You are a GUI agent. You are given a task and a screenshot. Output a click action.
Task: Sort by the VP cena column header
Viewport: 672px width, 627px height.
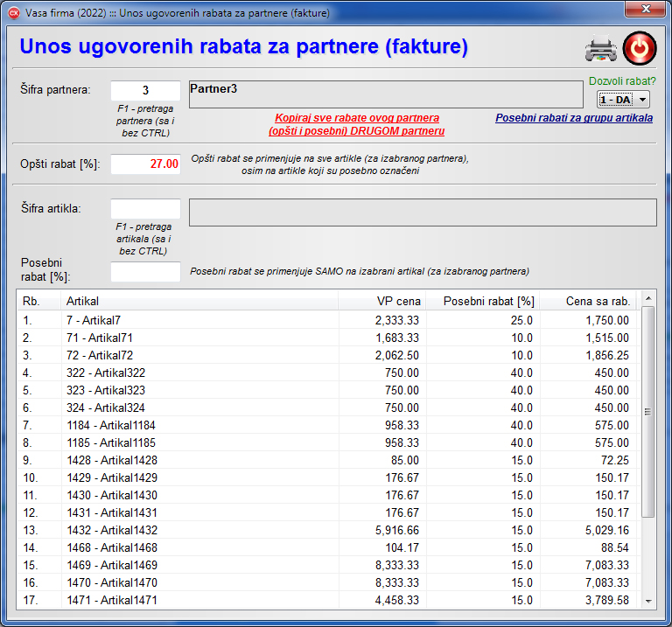tap(381, 301)
